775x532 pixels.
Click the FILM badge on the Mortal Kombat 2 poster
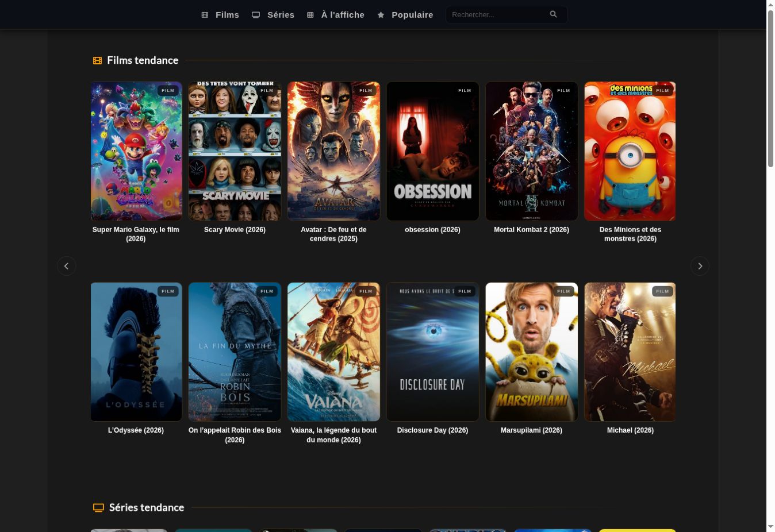pyautogui.click(x=563, y=90)
